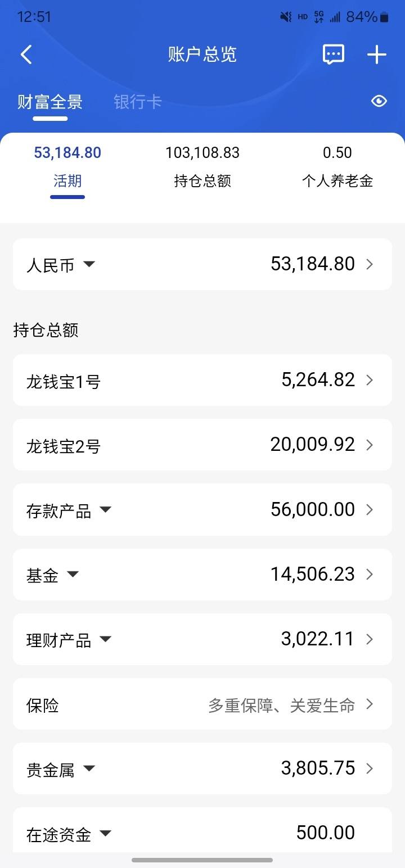Expand the 存款产品 dropdown arrow
Screen dimensions: 405x868
(105, 509)
